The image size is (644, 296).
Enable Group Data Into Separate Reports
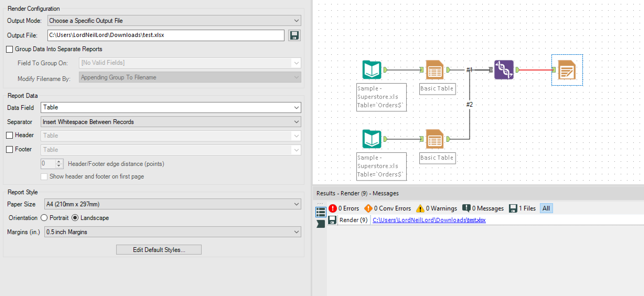click(x=9, y=49)
